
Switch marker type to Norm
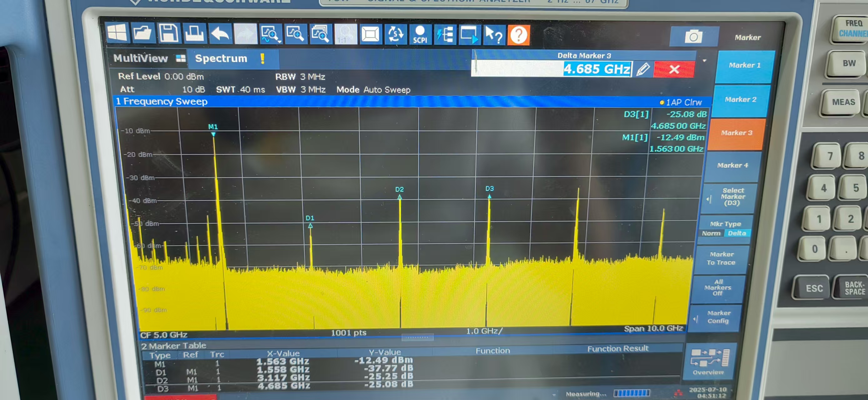(711, 233)
